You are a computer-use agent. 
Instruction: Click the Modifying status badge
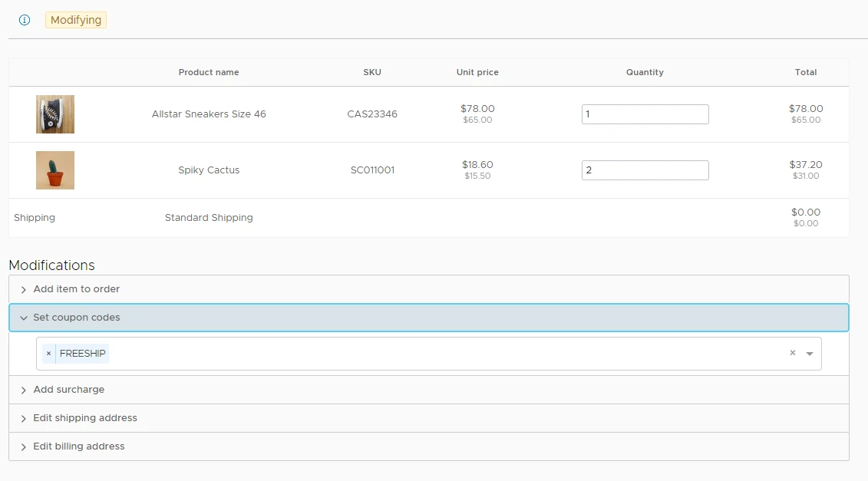76,20
